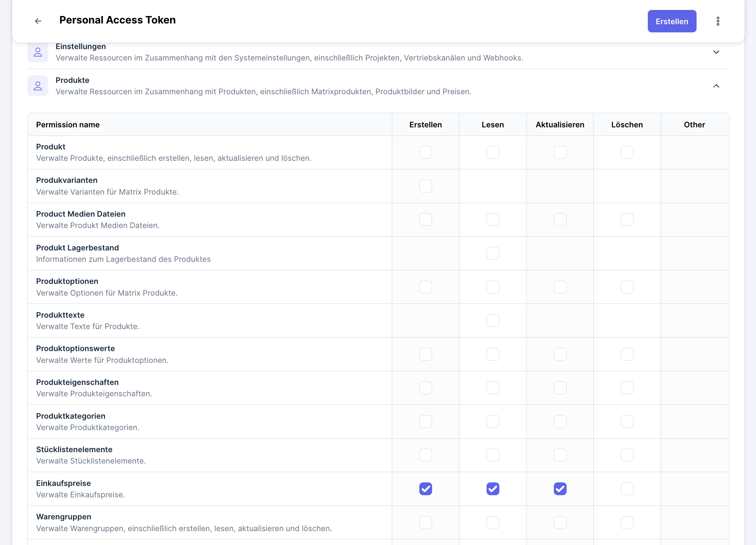The height and width of the screenshot is (545, 756).
Task: Enable Erstellen permission for Stücklistenelemente
Action: [x=425, y=455]
